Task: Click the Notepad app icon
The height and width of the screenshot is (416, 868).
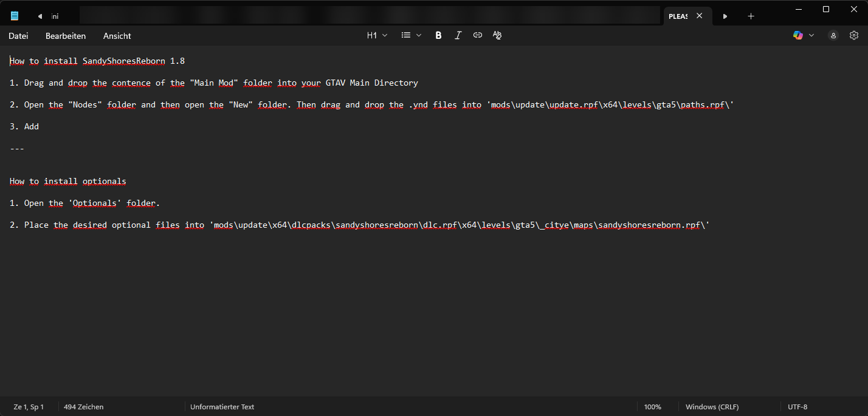Action: 15,16
